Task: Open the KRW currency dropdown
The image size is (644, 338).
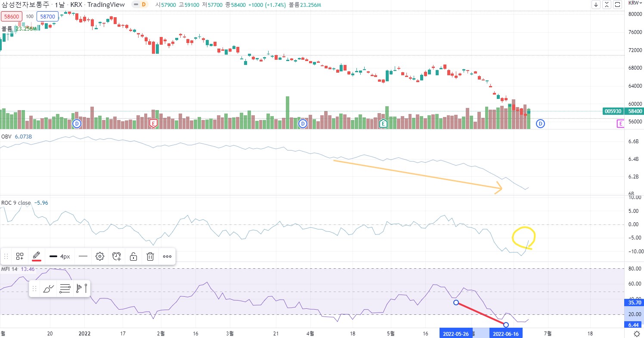Action: click(635, 3)
